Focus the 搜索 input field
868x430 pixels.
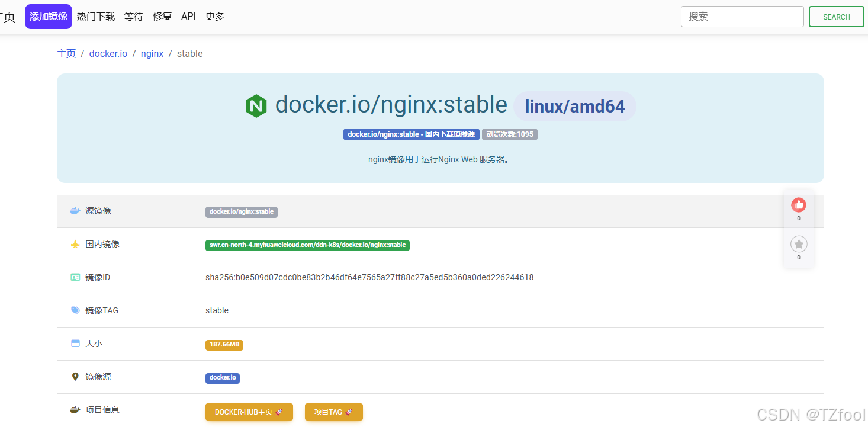(742, 17)
